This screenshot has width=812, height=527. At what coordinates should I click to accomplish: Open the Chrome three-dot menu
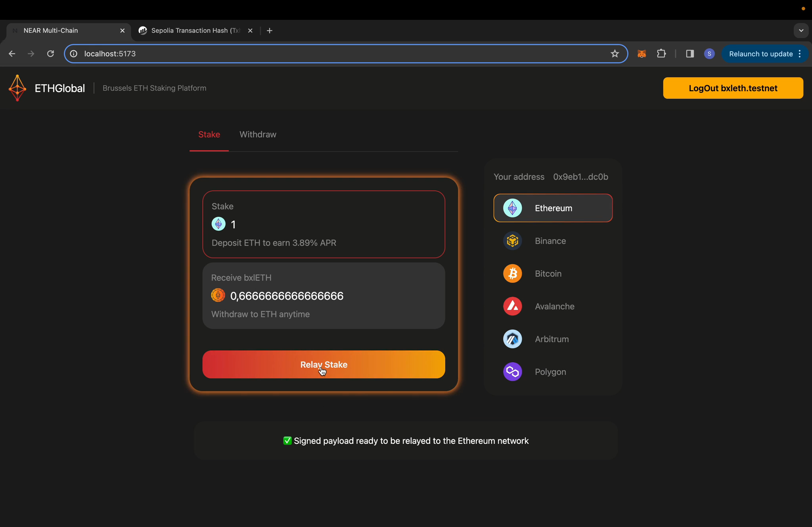pos(800,53)
